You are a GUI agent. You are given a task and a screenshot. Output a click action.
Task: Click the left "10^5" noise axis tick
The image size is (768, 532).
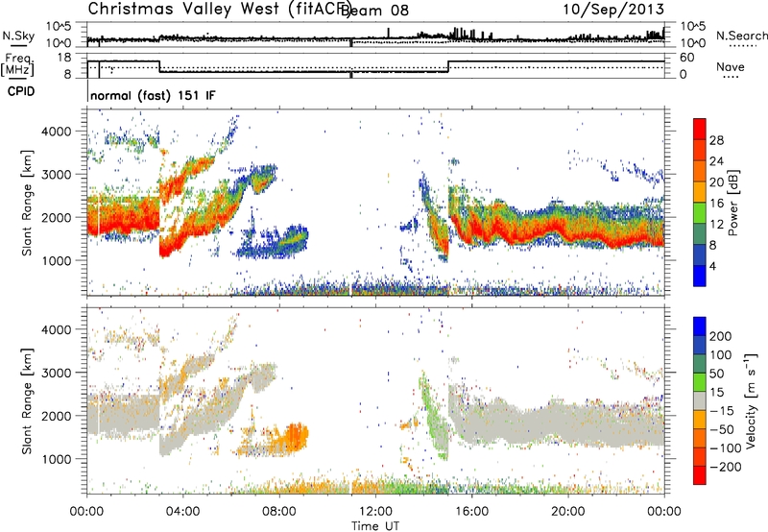point(59,27)
